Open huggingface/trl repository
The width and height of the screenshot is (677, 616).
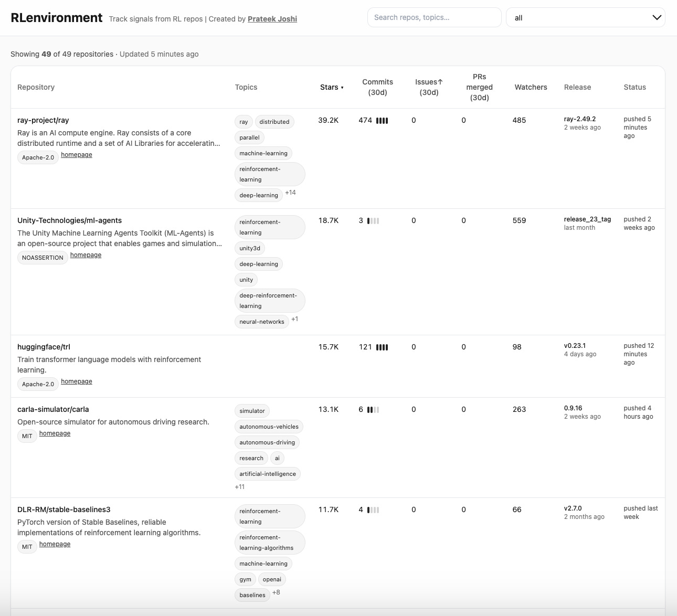tap(44, 347)
